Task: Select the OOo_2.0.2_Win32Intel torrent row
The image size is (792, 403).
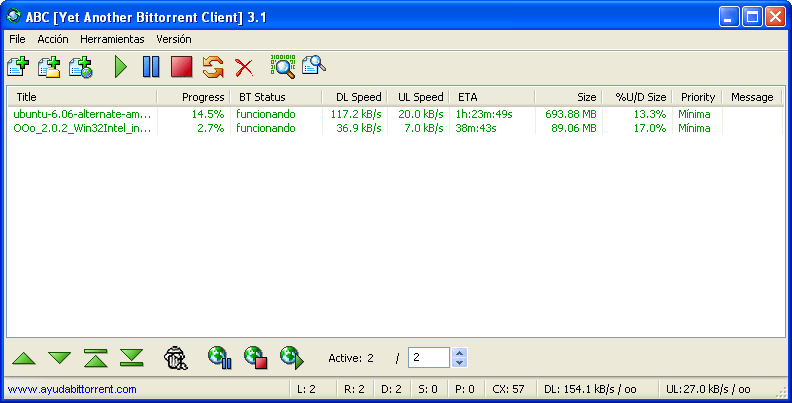Action: [x=396, y=128]
